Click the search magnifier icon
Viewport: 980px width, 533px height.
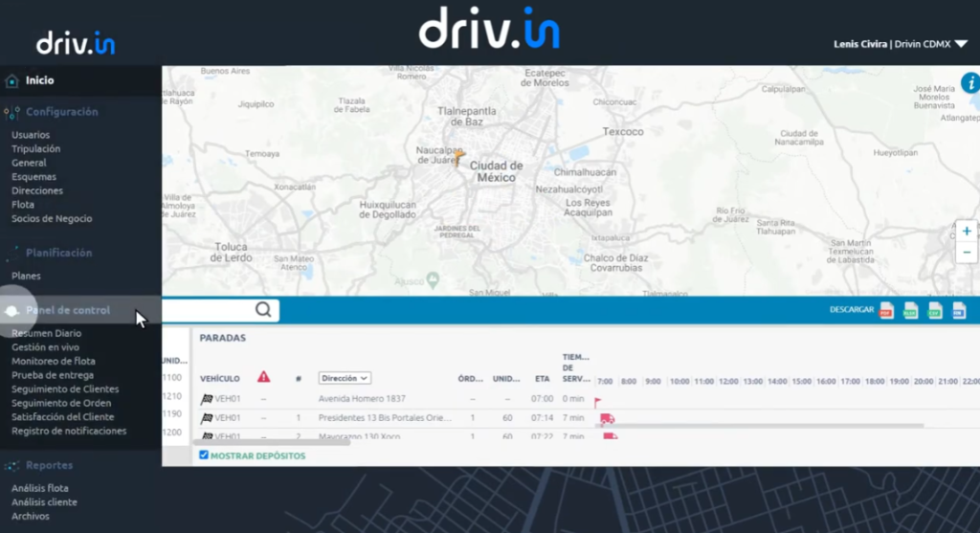[x=263, y=309]
